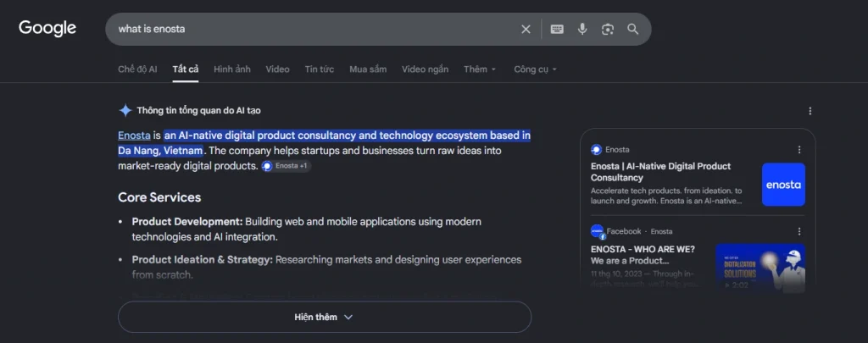
Task: Play the Digitalization Solutions video thumbnail
Action: (760, 267)
